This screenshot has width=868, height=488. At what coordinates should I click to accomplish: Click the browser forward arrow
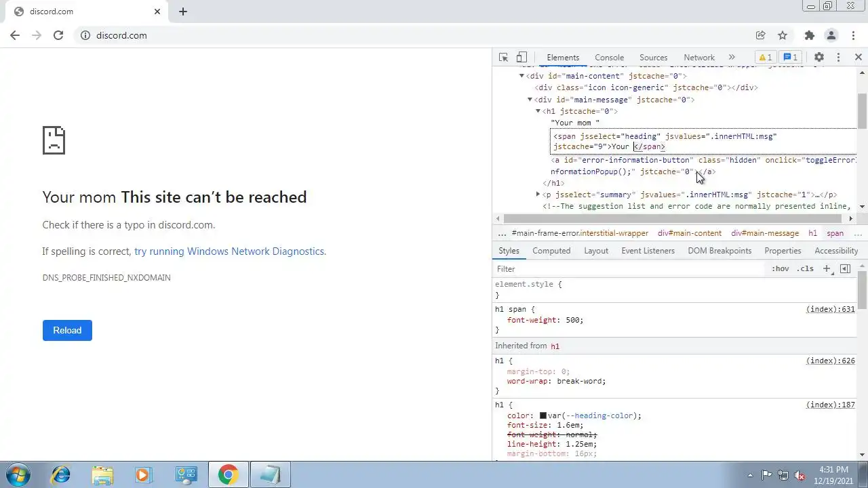pyautogui.click(x=37, y=35)
